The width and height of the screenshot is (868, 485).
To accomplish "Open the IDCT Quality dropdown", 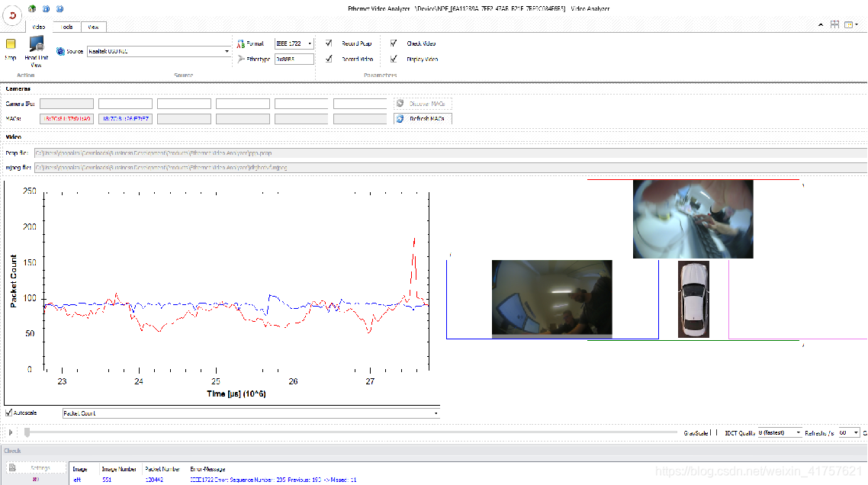I will [x=798, y=433].
